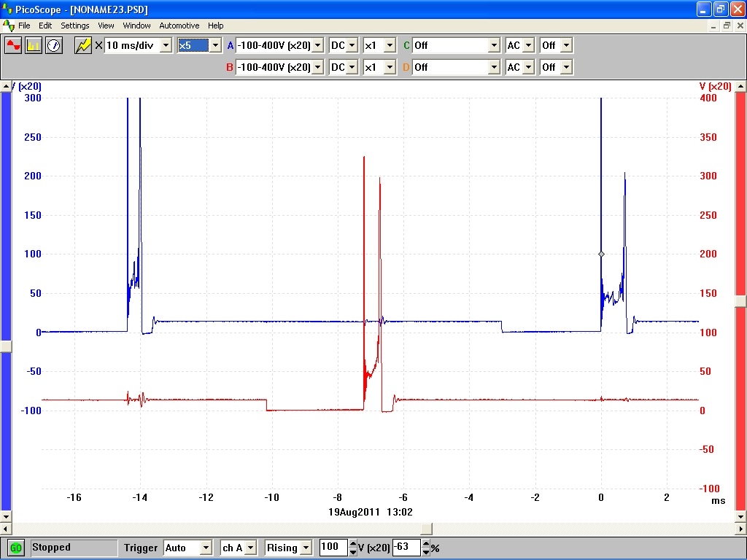Click the PicoScope icon beside File menu
Viewport: 747px width, 560px height.
(9, 26)
